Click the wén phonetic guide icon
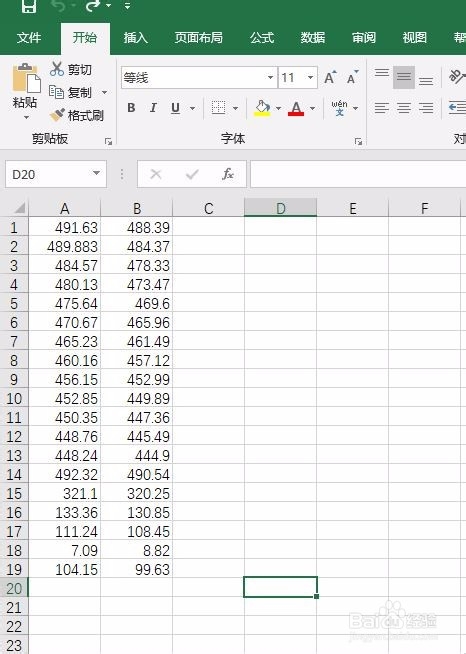This screenshot has width=466, height=654. [x=340, y=108]
